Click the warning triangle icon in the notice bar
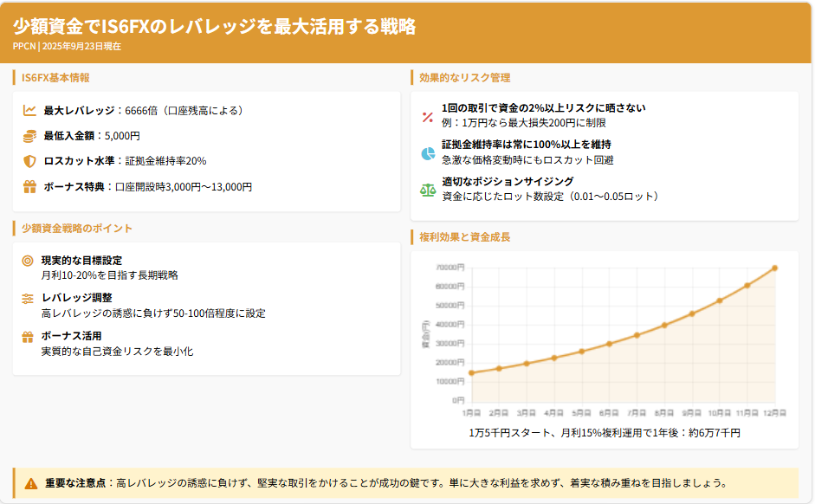 31,483
